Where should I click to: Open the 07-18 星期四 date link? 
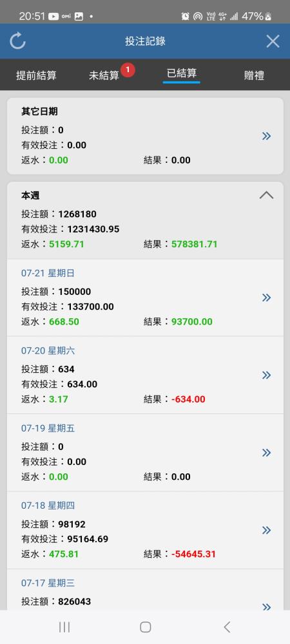pos(48,506)
